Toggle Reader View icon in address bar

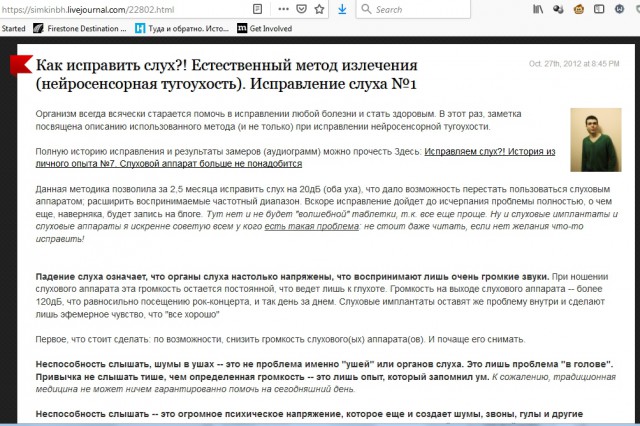pyautogui.click(x=258, y=9)
